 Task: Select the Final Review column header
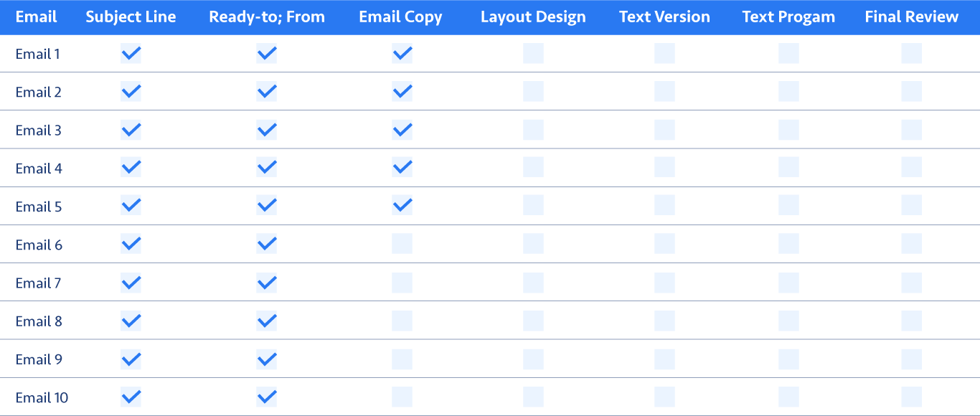coord(911,16)
